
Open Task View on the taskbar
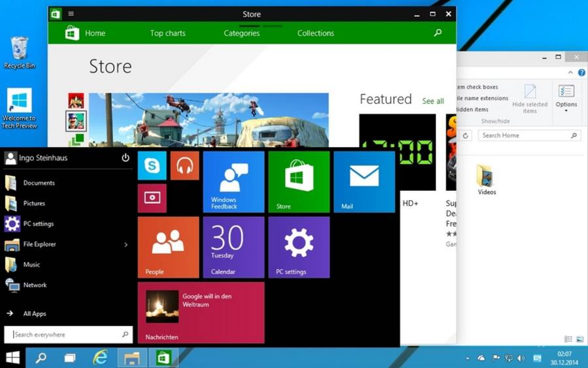[x=70, y=358]
